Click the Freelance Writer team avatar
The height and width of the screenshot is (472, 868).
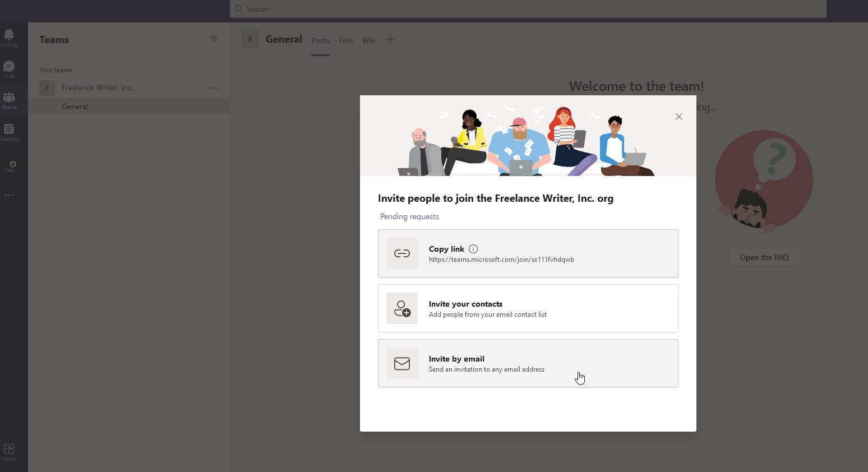pyautogui.click(x=47, y=88)
